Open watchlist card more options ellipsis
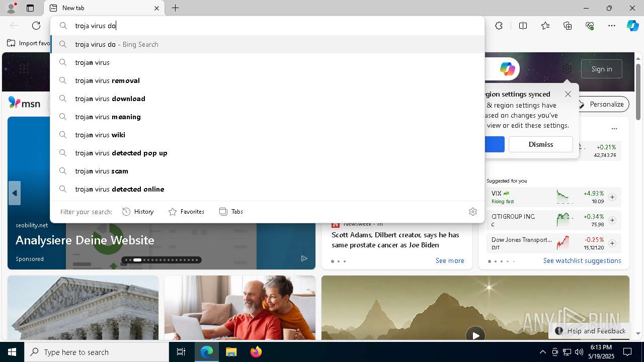 614,129
